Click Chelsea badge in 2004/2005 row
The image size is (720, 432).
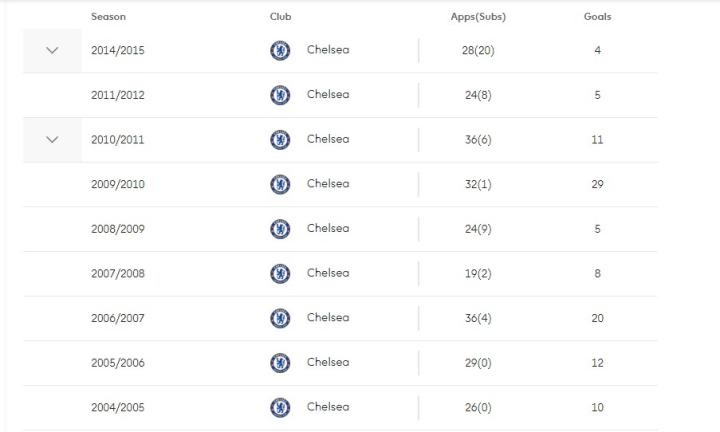click(x=280, y=407)
